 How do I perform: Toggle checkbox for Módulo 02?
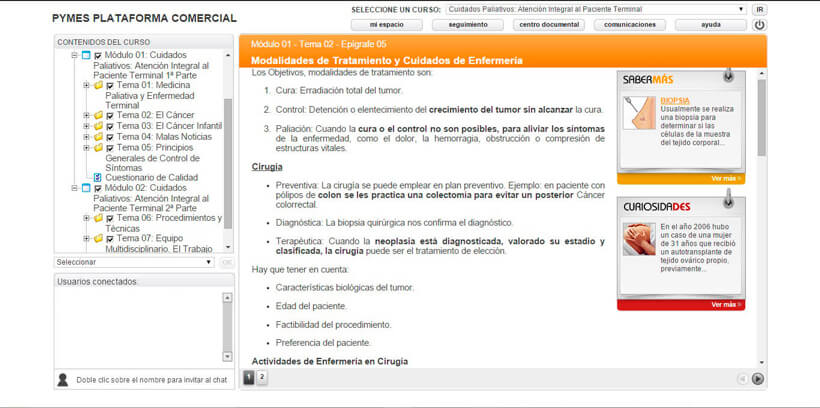coord(98,188)
